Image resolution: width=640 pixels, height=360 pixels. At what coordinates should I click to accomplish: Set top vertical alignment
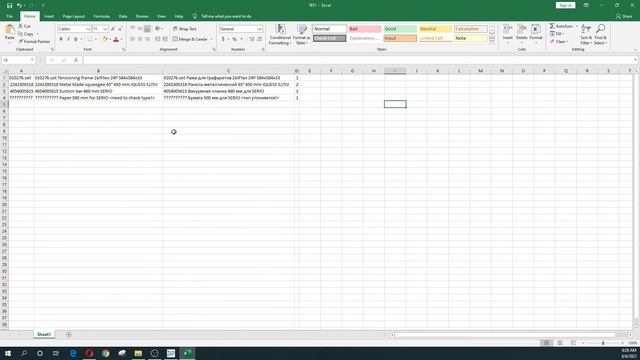(x=133, y=29)
